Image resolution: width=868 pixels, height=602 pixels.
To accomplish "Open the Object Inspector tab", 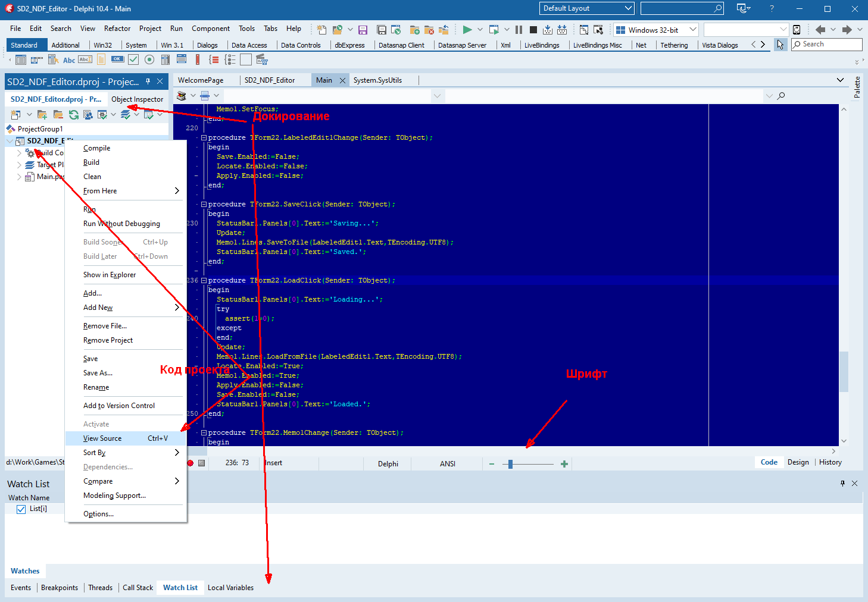I will tap(137, 99).
